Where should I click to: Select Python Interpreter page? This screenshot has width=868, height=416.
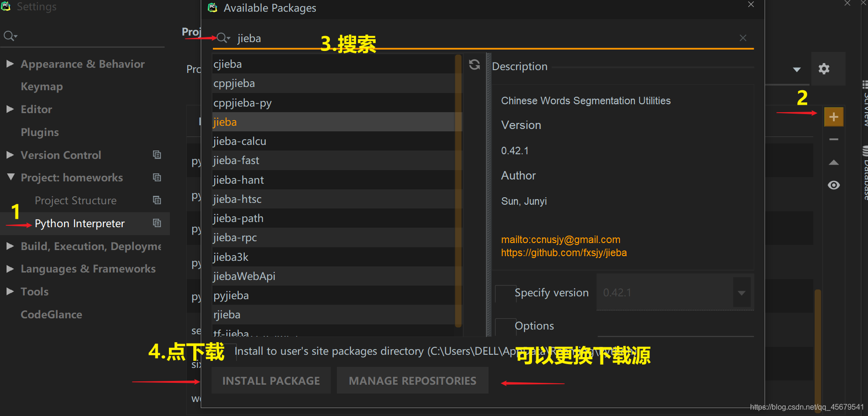point(80,223)
